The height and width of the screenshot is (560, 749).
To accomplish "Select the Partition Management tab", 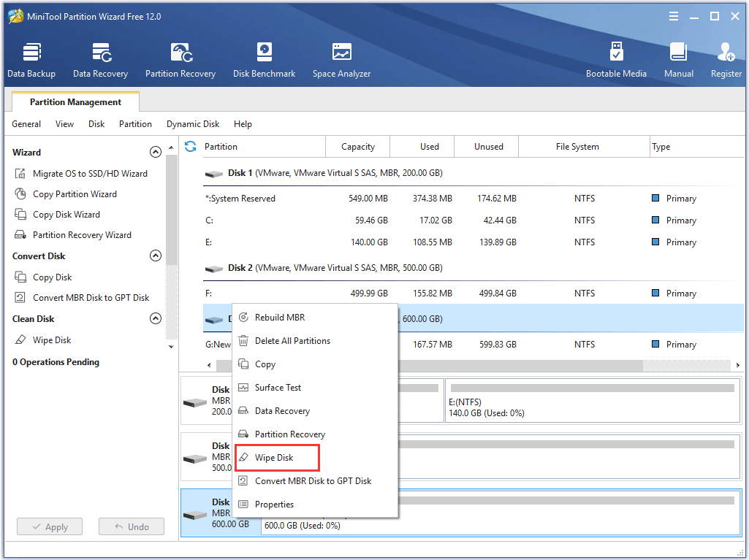I will 75,101.
